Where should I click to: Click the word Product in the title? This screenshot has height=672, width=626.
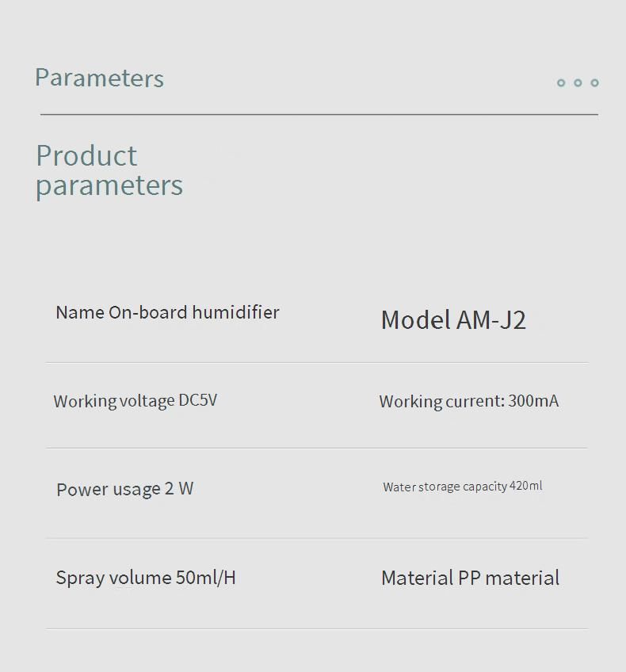(x=86, y=155)
